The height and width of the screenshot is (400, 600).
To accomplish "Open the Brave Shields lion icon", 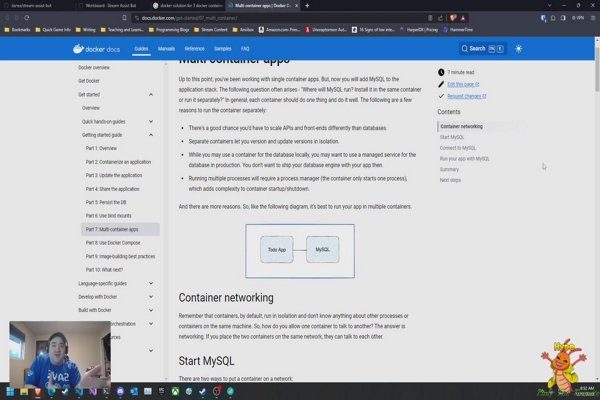I will (453, 18).
